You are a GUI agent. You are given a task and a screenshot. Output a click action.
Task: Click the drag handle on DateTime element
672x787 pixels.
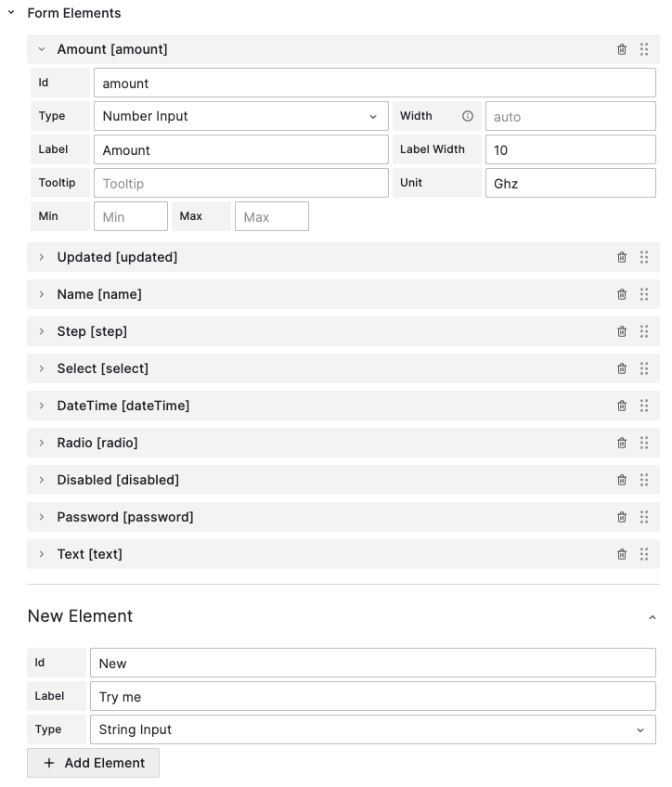pos(644,406)
